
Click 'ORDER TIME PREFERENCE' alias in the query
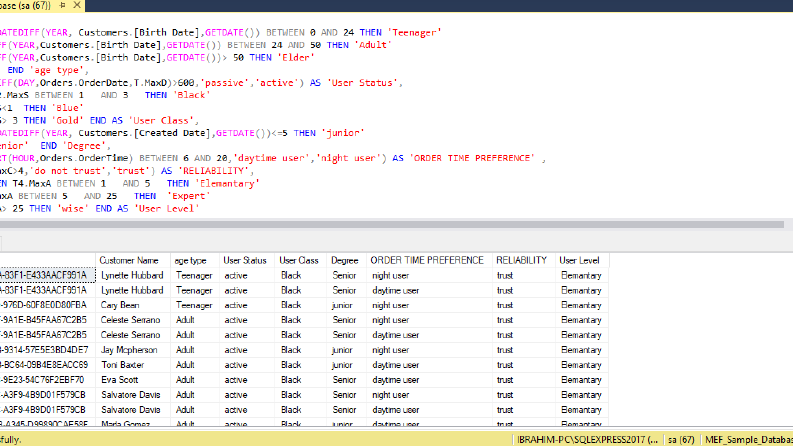[x=472, y=158]
